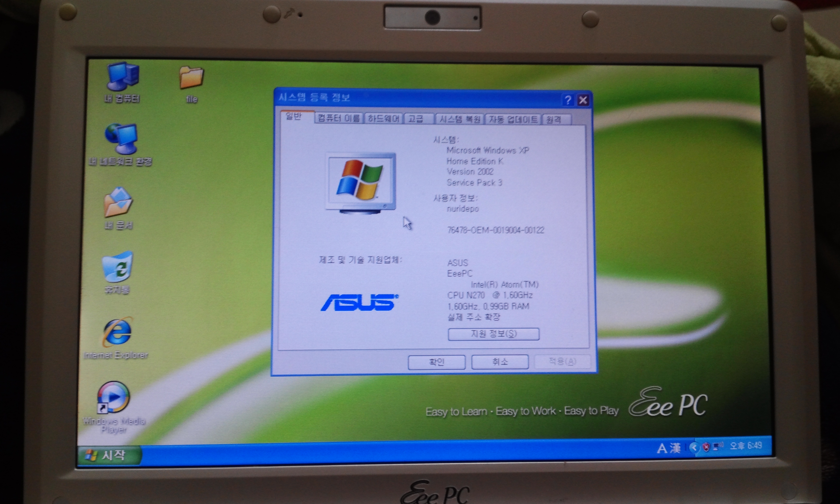This screenshot has height=504, width=840.
Task: Click the Version 2002 text
Action: [x=470, y=171]
